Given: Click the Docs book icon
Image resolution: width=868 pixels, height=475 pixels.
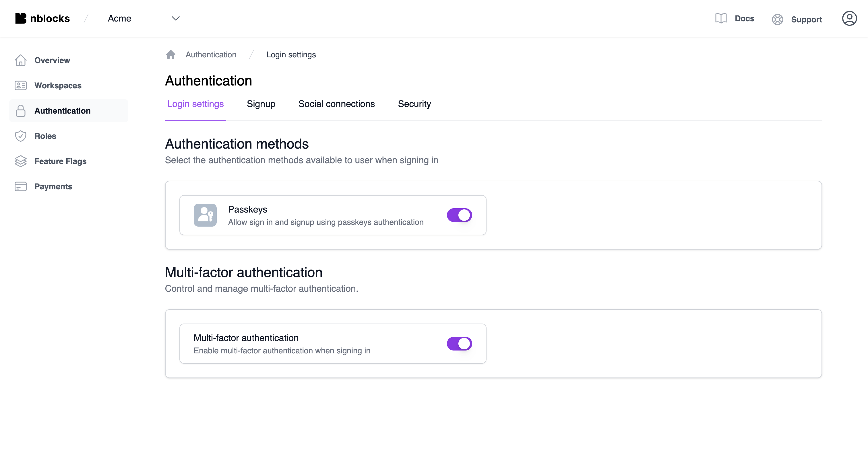Looking at the screenshot, I should tap(720, 18).
